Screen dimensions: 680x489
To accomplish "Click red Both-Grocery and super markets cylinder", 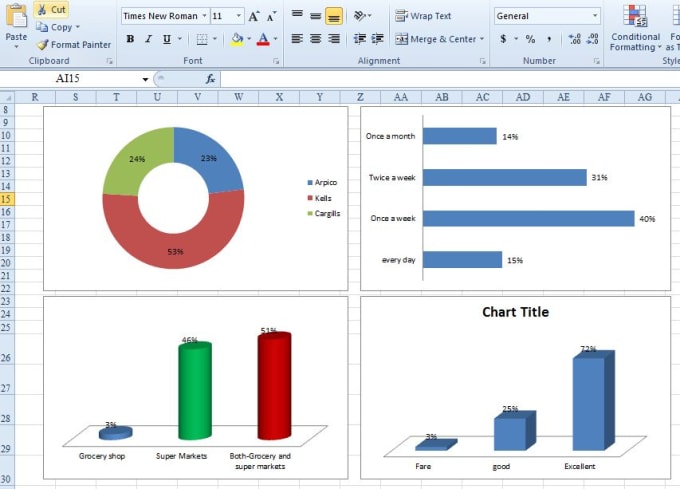I will pos(275,386).
